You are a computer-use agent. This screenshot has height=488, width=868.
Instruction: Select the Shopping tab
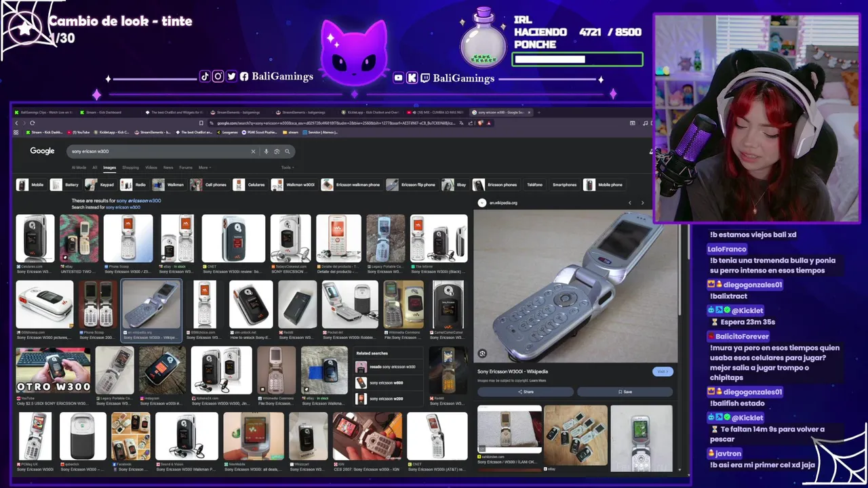tap(130, 167)
